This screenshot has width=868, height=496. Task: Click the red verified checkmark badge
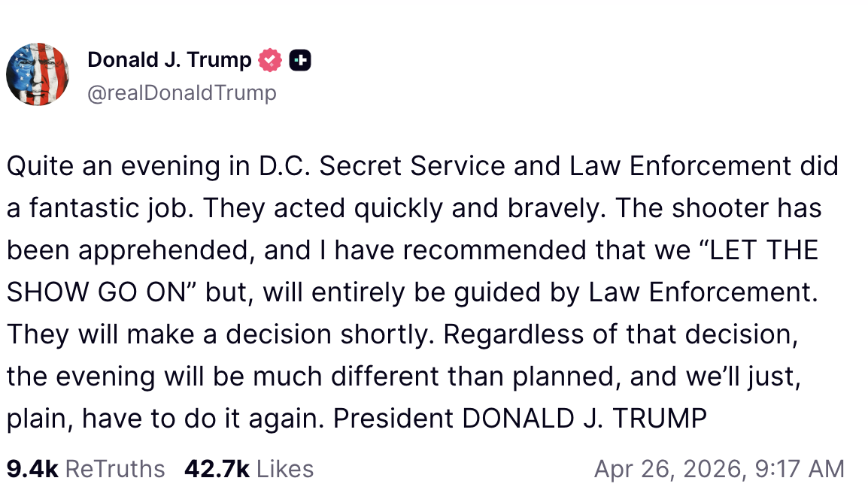pos(270,59)
